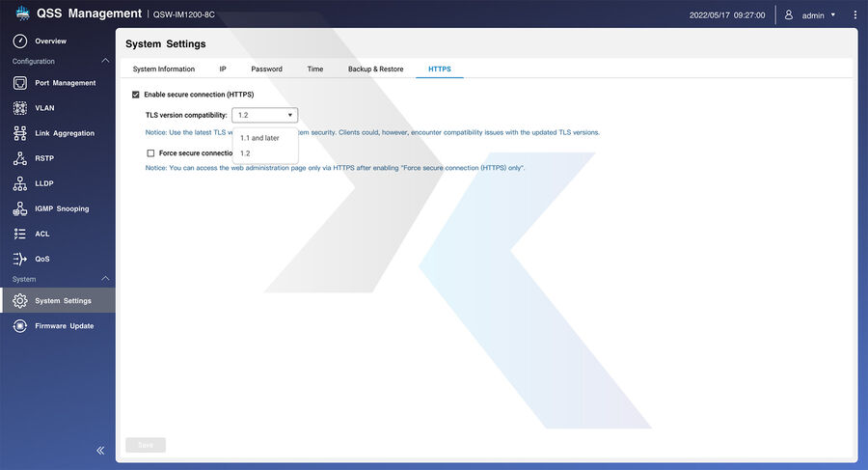
Task: Select the Link Aggregation icon
Action: click(19, 133)
